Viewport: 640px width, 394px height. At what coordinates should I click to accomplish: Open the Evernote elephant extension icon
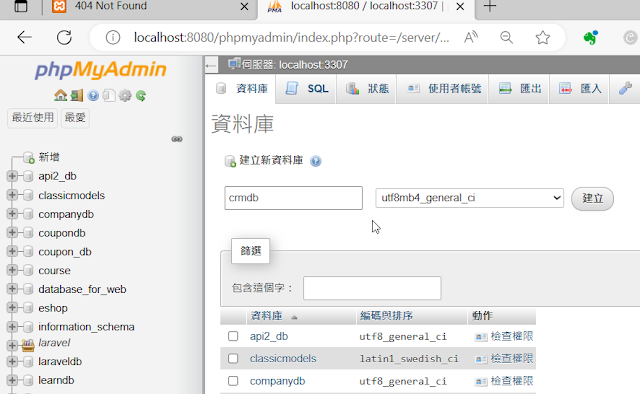[590, 38]
